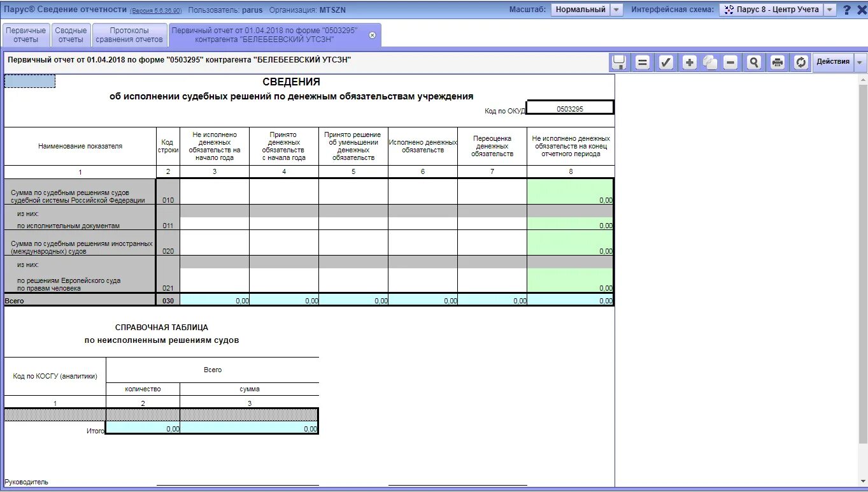868x492 pixels.
Task: Print the report with the printer icon
Action: 778,62
